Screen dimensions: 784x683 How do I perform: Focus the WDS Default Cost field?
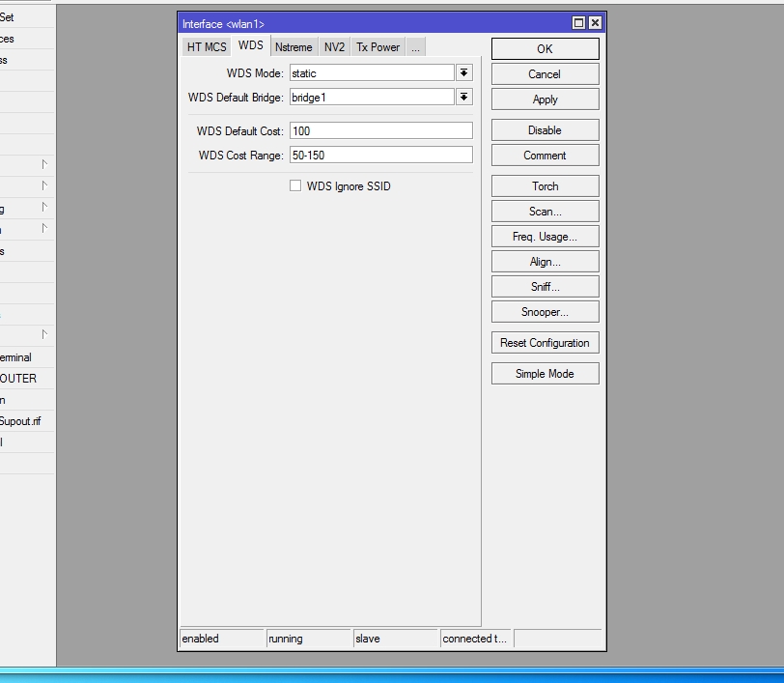pos(381,130)
